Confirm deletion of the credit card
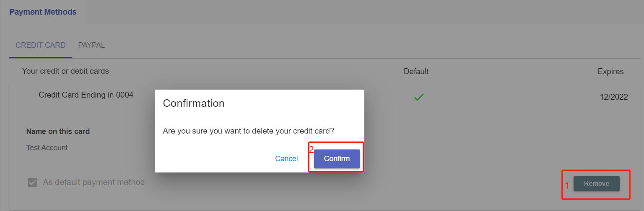The image size is (644, 211). coord(337,159)
